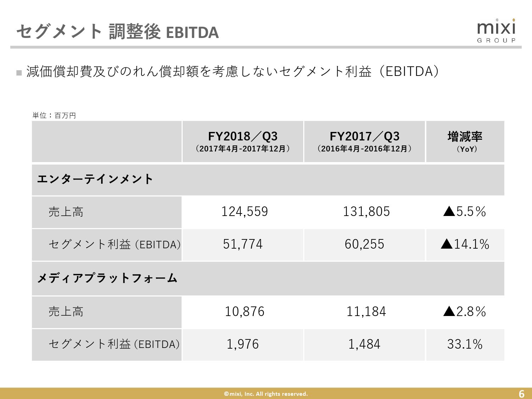532x399 pixels.
Task: Select the 131,805 sales value cell
Action: pyautogui.click(x=366, y=212)
